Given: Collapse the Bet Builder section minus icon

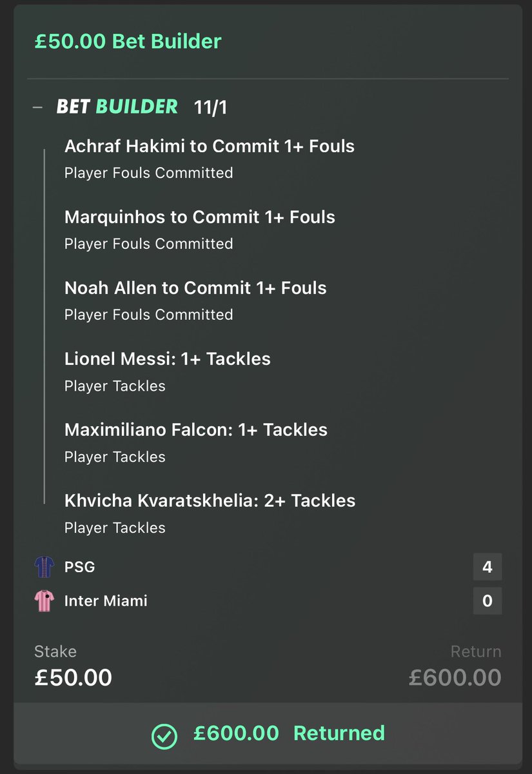Looking at the screenshot, I should [38, 107].
